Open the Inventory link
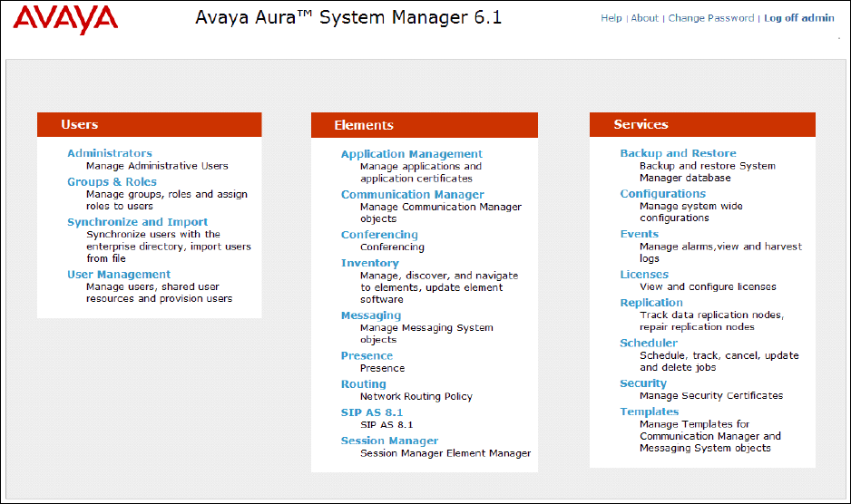Image resolution: width=851 pixels, height=504 pixels. [x=369, y=263]
